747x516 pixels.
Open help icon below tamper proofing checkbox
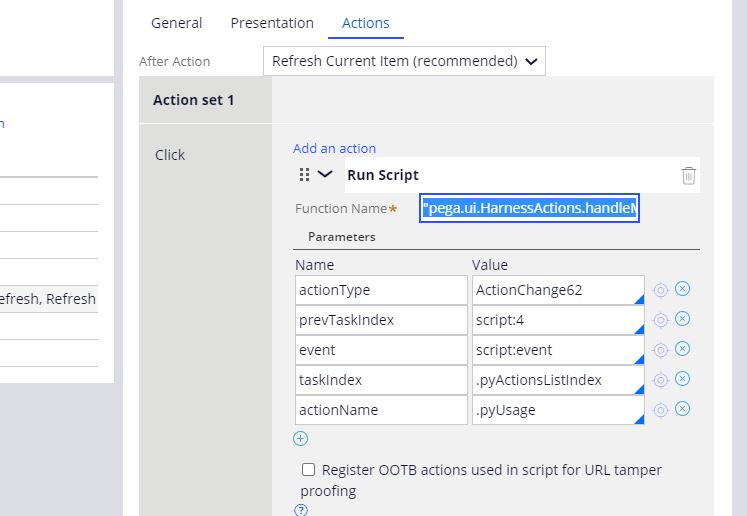click(x=301, y=510)
